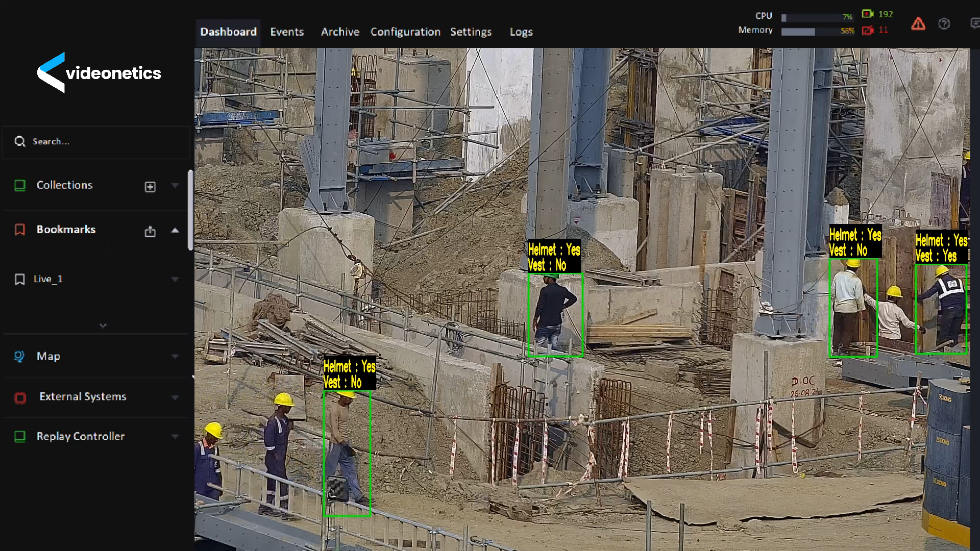This screenshot has width=980, height=551.
Task: Click the Map globe icon in sidebar
Action: tap(19, 356)
